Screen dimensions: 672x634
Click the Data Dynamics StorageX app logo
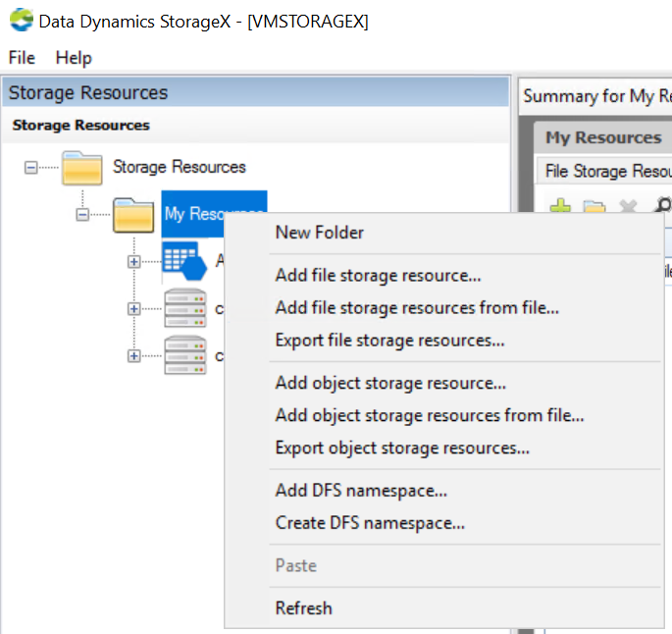[22, 21]
